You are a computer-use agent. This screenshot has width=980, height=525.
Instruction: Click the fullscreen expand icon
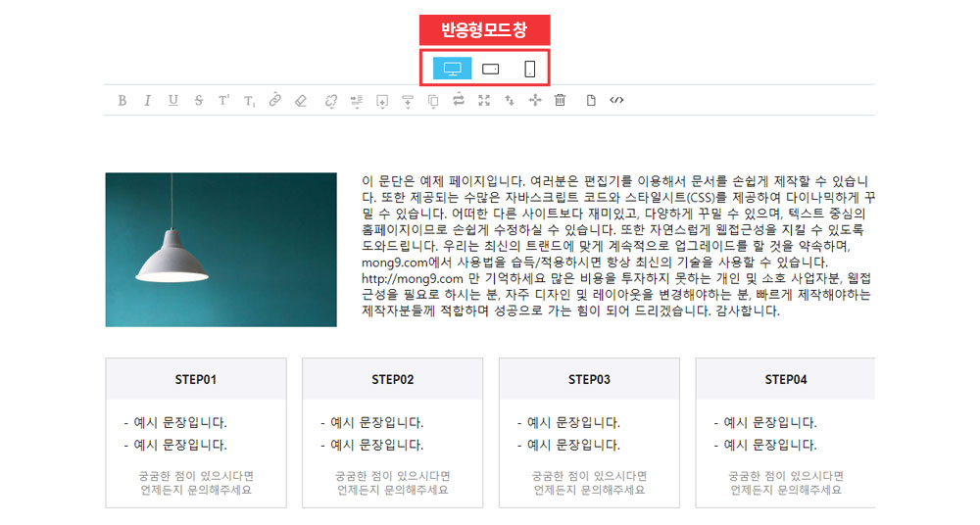point(484,100)
